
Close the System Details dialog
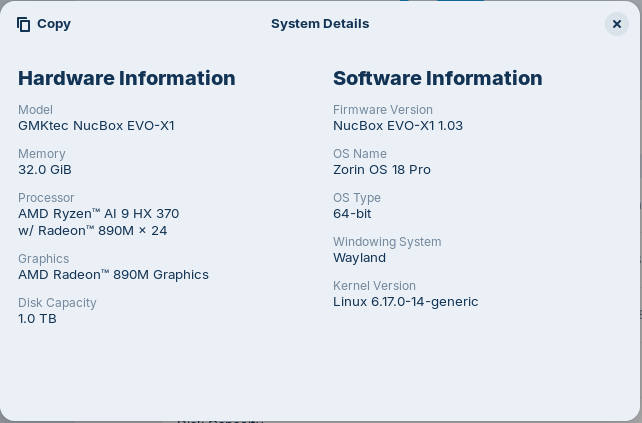pos(616,24)
